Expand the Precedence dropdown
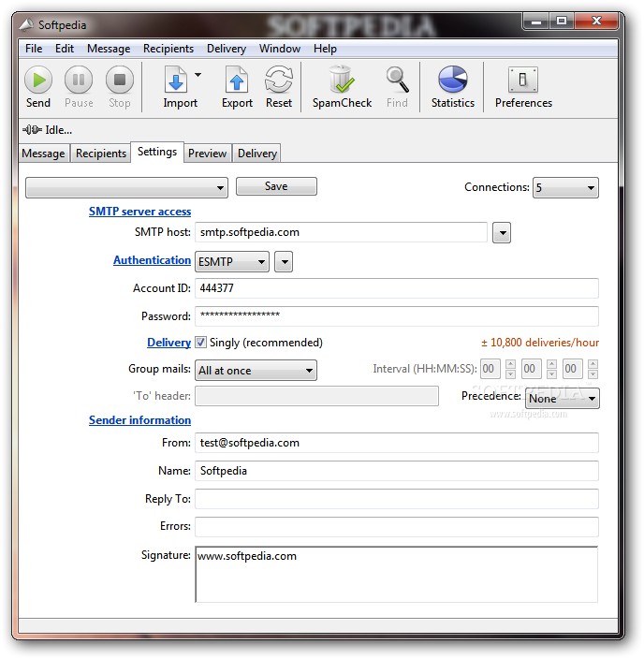The height and width of the screenshot is (659, 644). point(562,398)
